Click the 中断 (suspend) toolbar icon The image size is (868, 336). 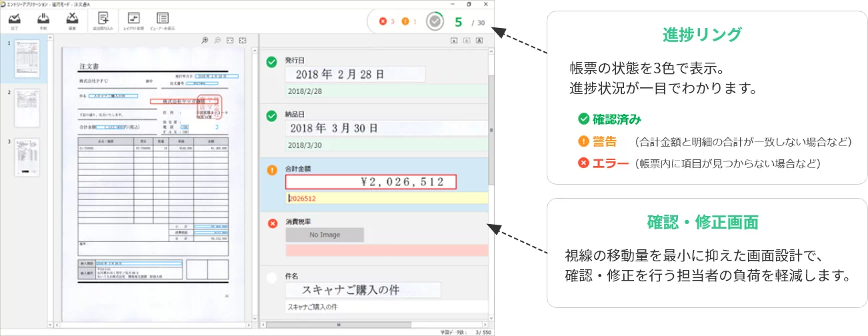pyautogui.click(x=43, y=19)
